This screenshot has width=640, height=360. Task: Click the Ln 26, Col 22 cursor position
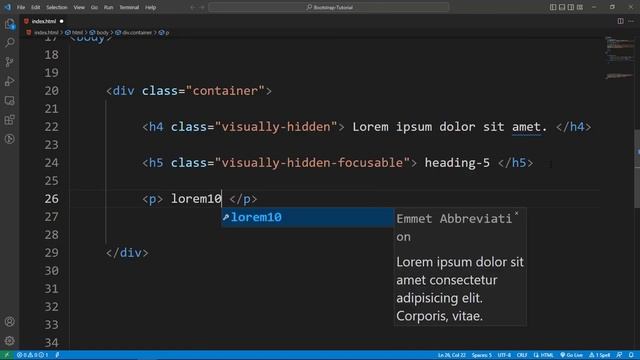pyautogui.click(x=451, y=355)
